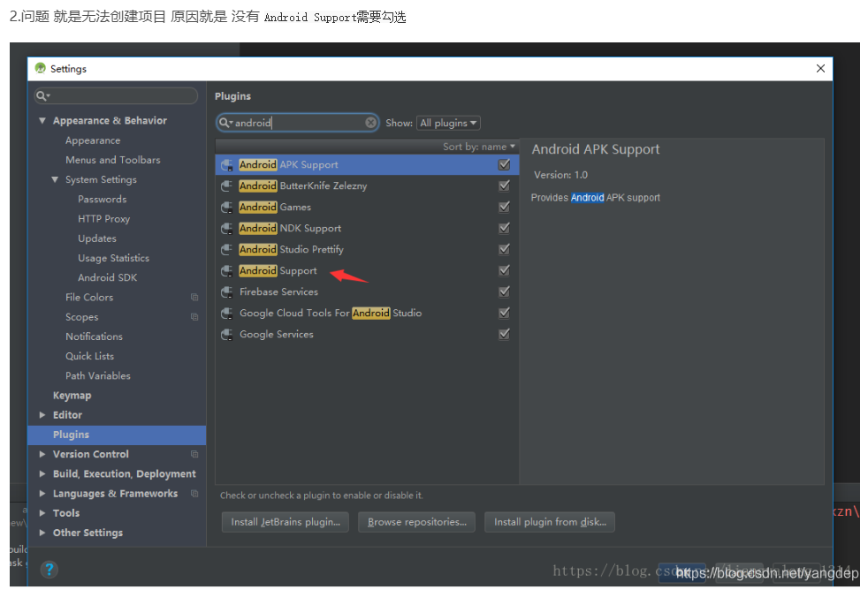Disable the Android Games plugin checkbox
The height and width of the screenshot is (590, 868).
pyautogui.click(x=505, y=207)
